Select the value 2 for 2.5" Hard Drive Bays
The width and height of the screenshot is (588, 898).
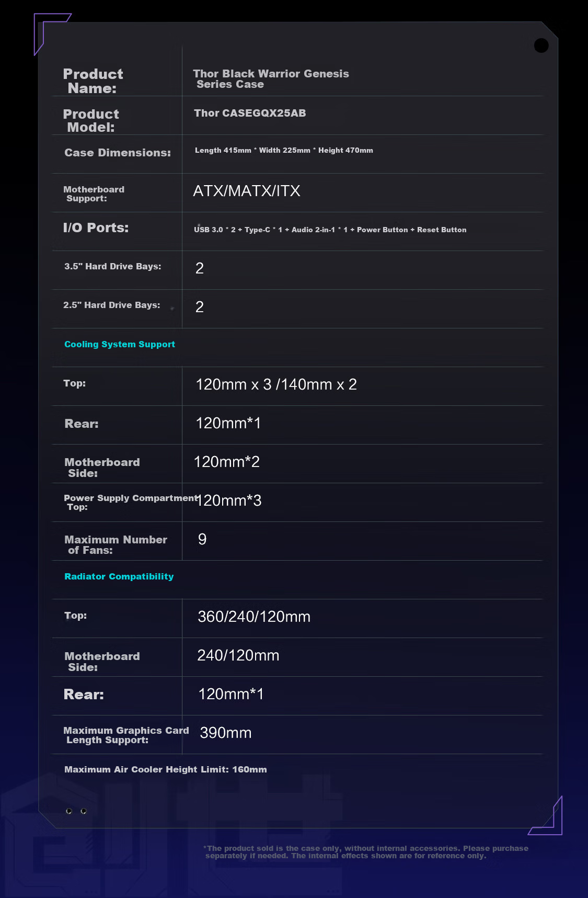click(x=200, y=307)
